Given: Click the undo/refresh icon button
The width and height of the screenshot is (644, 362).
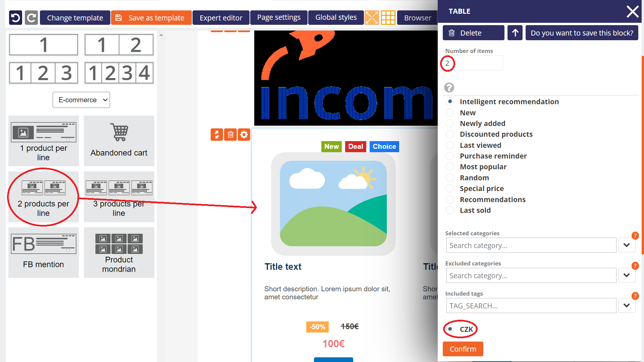Looking at the screenshot, I should coord(15,18).
